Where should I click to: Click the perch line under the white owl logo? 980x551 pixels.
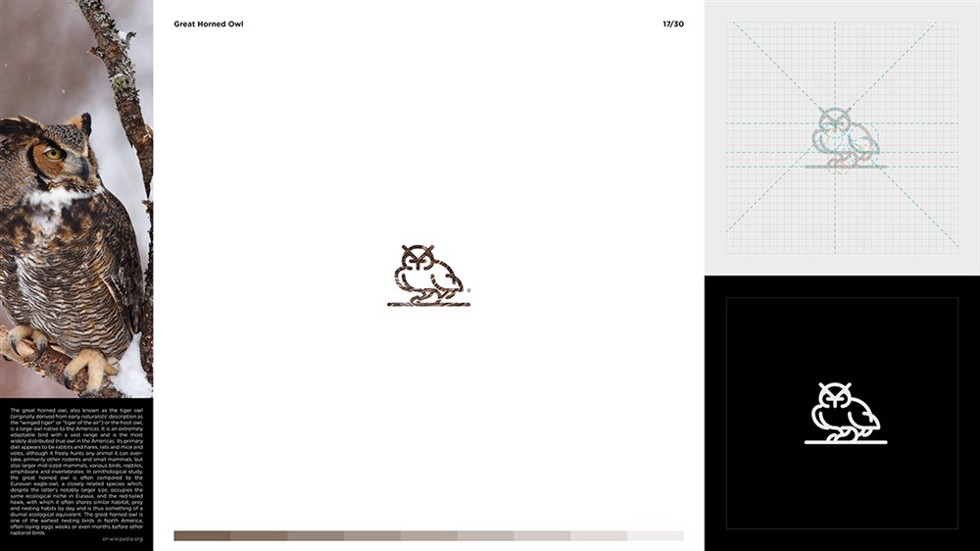click(x=846, y=442)
